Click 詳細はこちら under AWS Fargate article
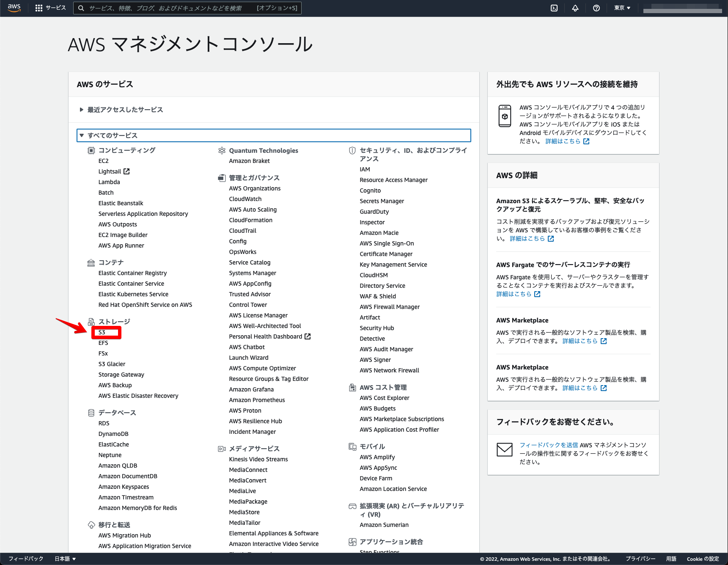Screen dimensions: 728x565 [514, 294]
